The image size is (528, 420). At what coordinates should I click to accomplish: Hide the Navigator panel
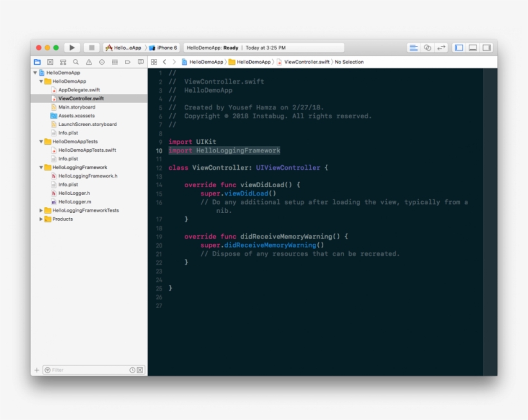tap(458, 48)
